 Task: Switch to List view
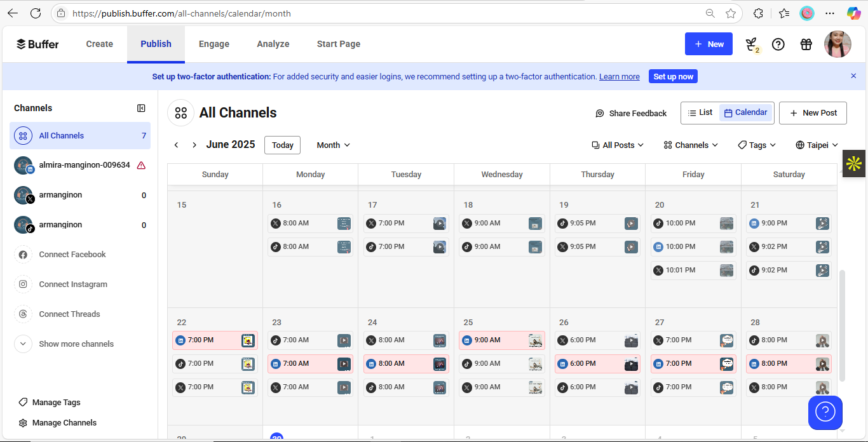[x=700, y=112]
